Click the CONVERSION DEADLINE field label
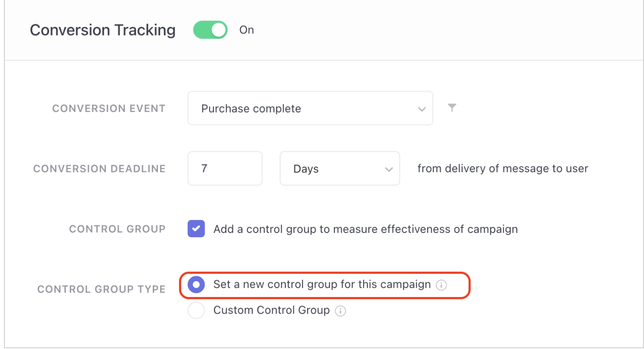Viewport: 644px width, 349px height. click(x=99, y=169)
